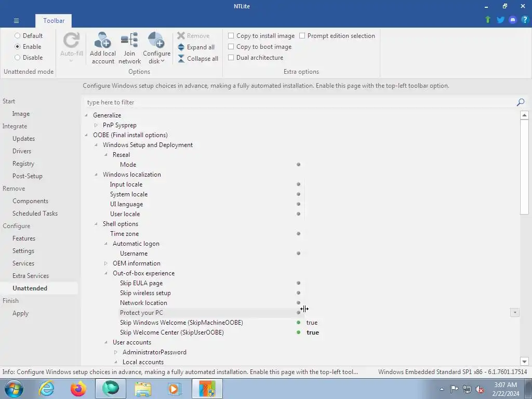
Task: Click the green update arrow icon
Action: (x=488, y=20)
